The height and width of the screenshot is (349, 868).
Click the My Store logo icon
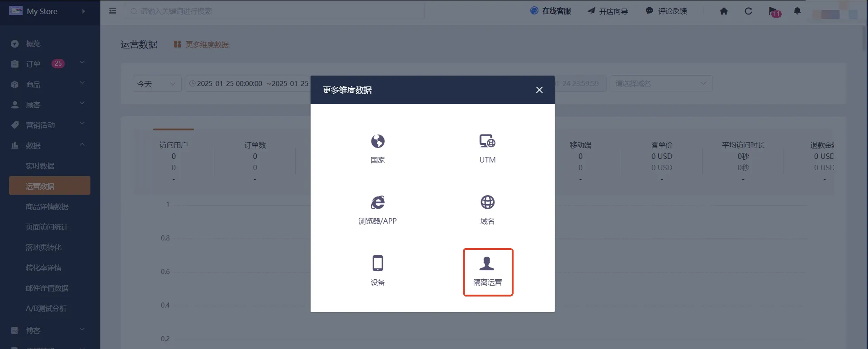16,10
